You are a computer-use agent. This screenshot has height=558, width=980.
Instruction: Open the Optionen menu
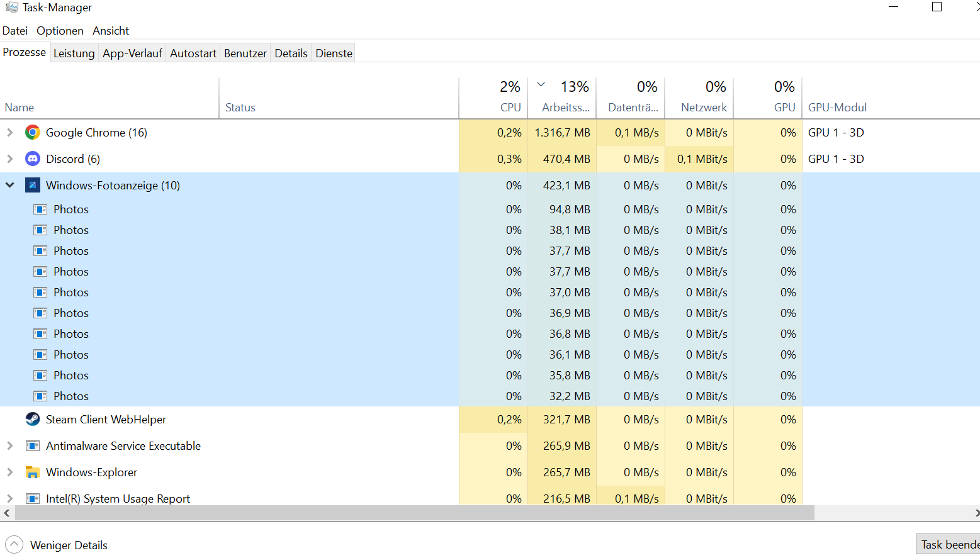click(x=60, y=30)
